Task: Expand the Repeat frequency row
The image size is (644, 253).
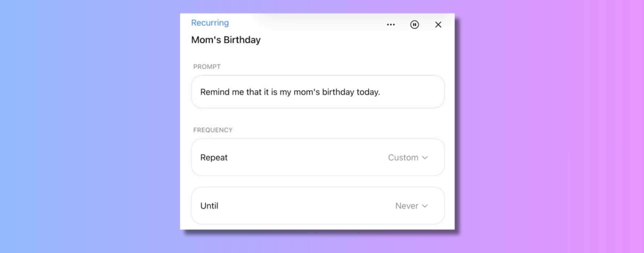Action: point(318,157)
